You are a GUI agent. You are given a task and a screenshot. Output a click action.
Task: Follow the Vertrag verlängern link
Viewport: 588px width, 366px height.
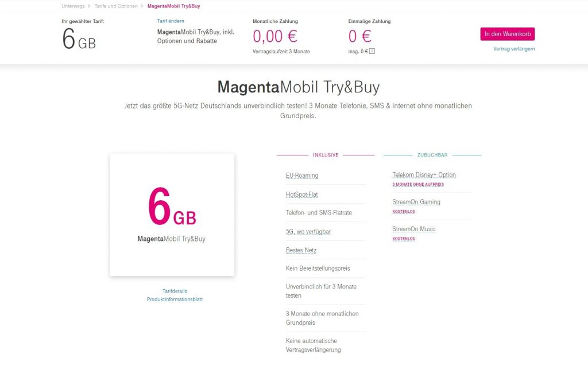pyautogui.click(x=514, y=49)
